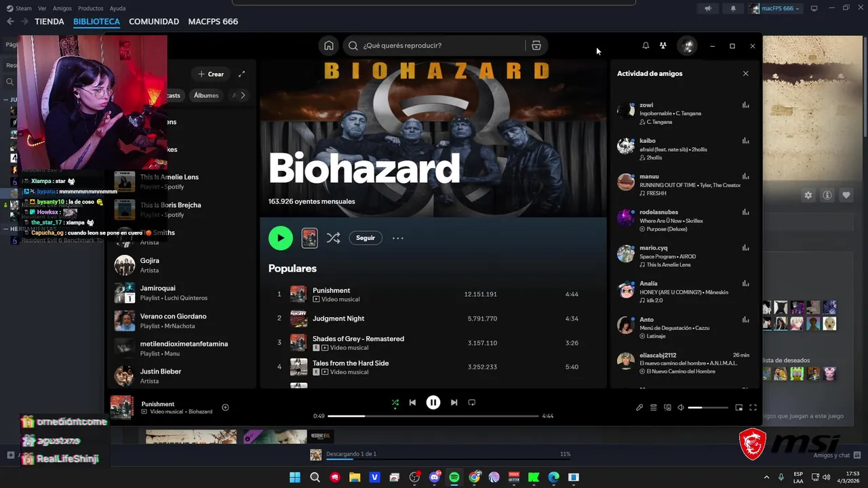Open friend zowi in activity list
The height and width of the screenshot is (488, 868).
pos(646,105)
